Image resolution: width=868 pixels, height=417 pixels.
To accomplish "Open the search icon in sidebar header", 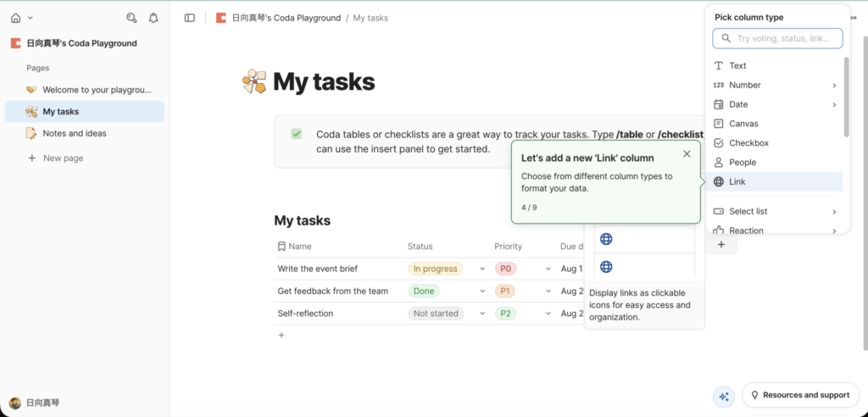I will [131, 17].
